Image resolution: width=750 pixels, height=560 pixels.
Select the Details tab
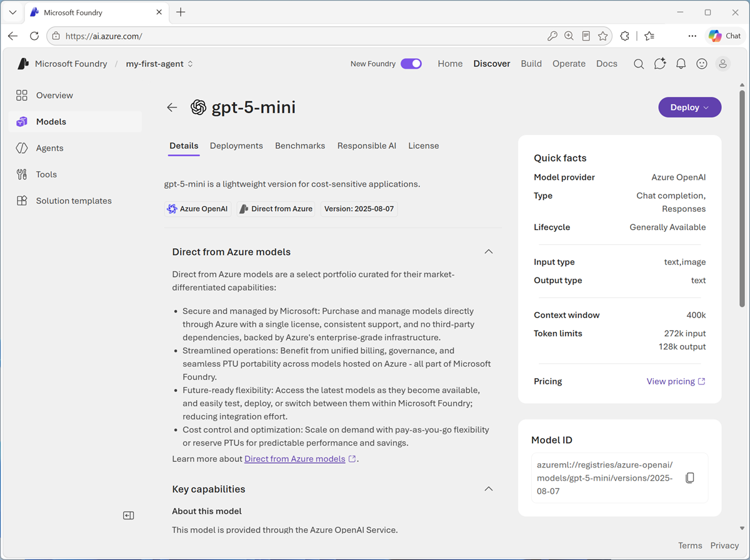pyautogui.click(x=184, y=146)
